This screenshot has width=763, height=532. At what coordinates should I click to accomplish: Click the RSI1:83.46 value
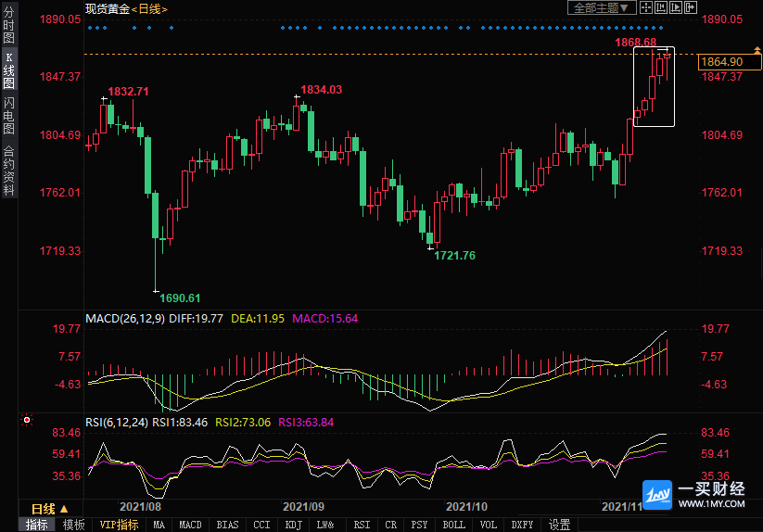[180, 422]
